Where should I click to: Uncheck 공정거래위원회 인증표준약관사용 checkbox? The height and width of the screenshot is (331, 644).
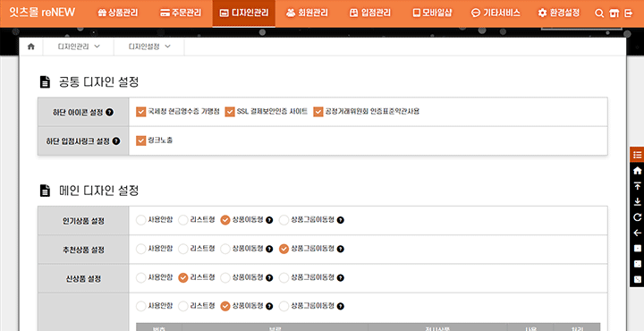point(318,112)
